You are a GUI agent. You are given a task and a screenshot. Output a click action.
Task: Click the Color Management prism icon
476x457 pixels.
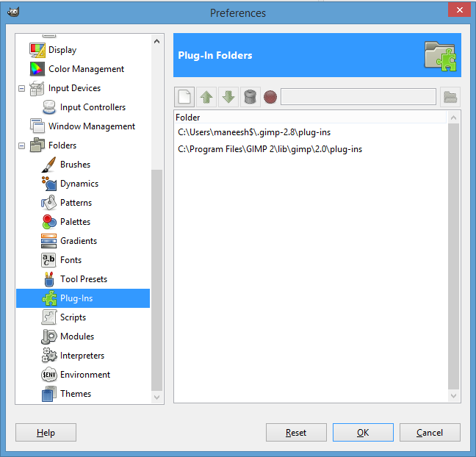pos(37,69)
